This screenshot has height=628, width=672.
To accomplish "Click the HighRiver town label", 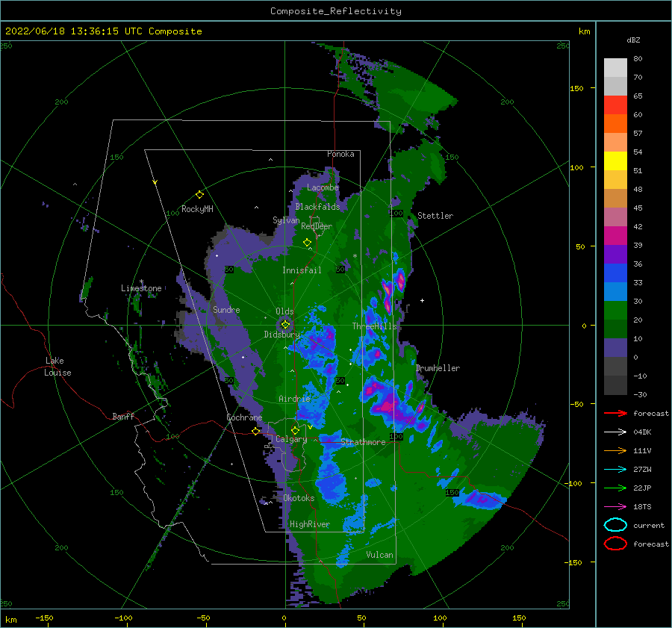I will click(309, 524).
